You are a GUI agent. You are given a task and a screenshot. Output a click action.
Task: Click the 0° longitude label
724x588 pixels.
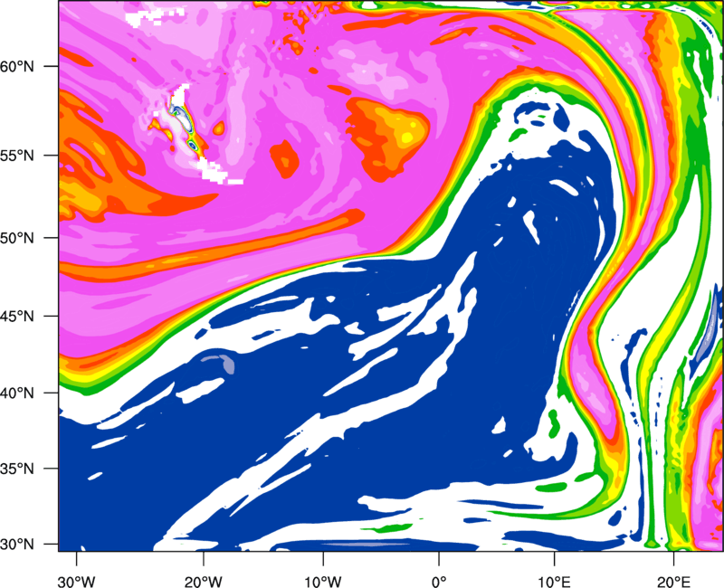[x=439, y=582]
